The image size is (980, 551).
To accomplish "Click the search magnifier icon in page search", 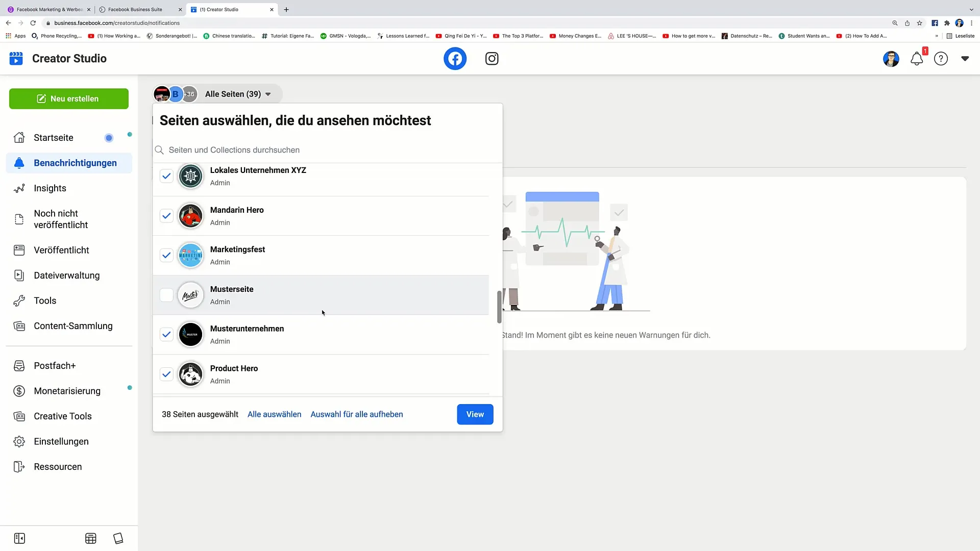I will [x=159, y=150].
